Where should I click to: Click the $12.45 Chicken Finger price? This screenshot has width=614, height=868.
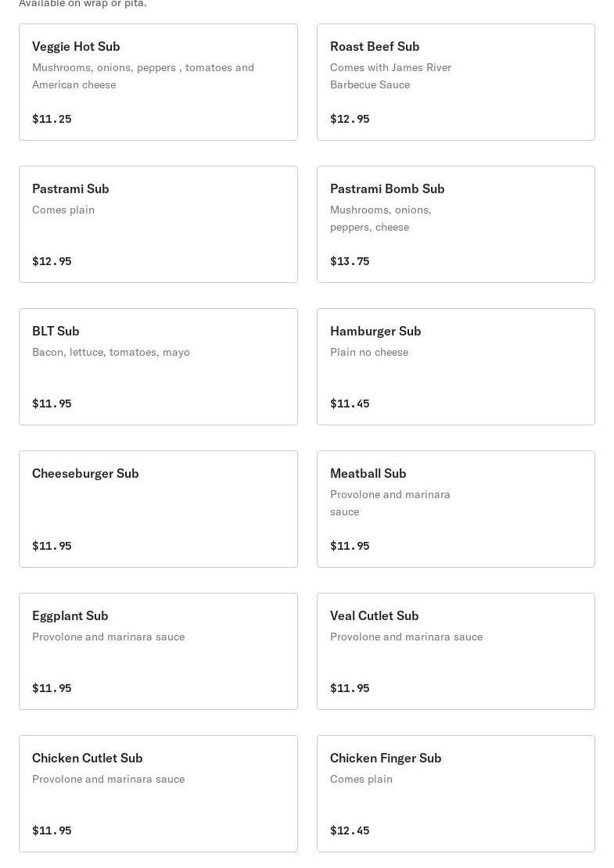350,830
